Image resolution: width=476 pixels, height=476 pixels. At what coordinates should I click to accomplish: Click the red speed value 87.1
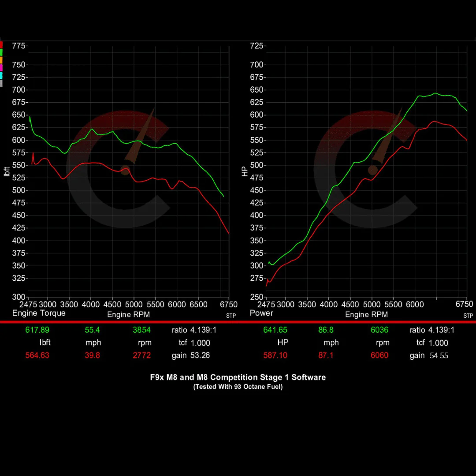[x=326, y=355]
